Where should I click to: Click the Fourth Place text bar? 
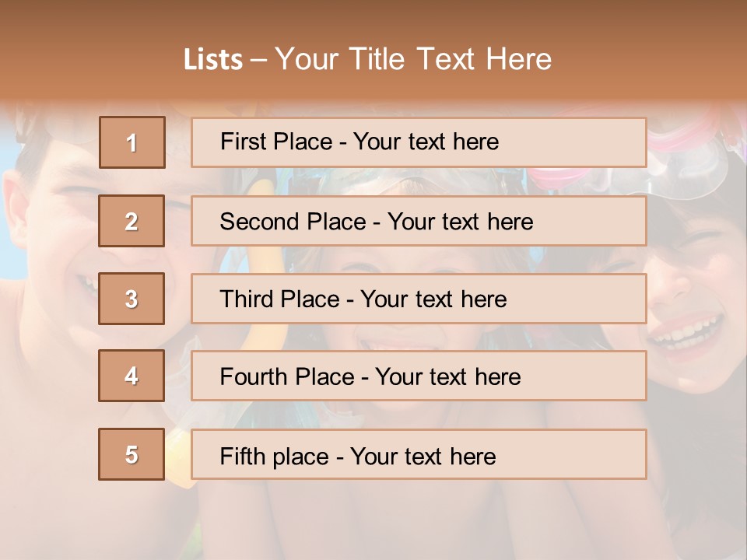419,376
